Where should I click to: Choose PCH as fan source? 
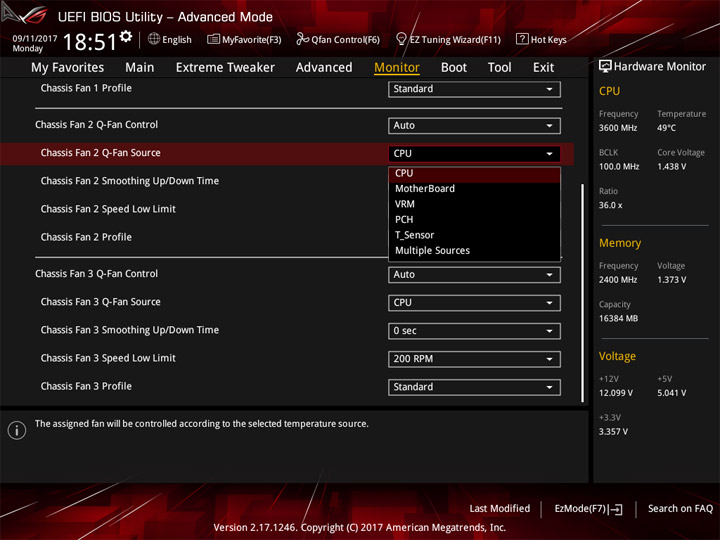pos(474,220)
